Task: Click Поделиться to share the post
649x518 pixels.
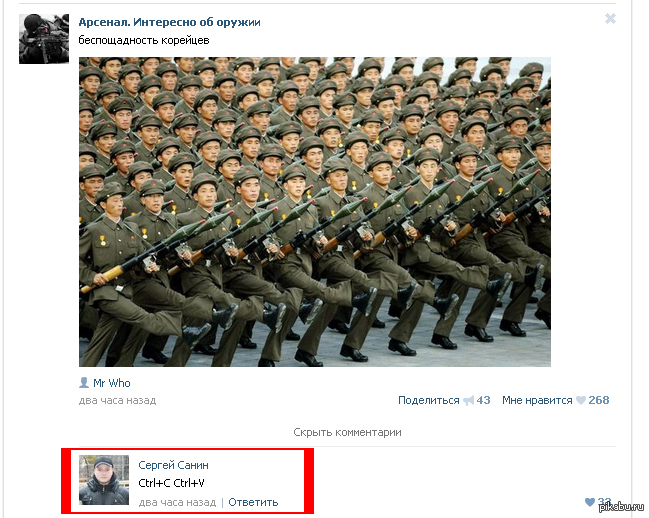Action: 428,400
